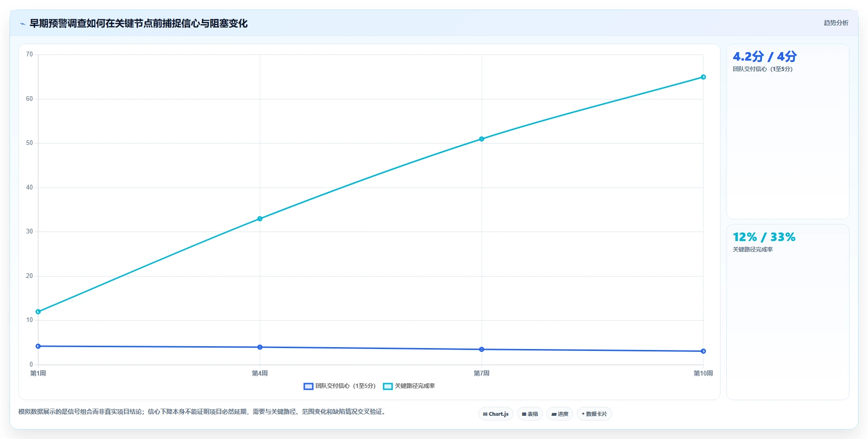The image size is (868, 439).
Task: Click the 30 y-axis tick label
Action: point(29,232)
